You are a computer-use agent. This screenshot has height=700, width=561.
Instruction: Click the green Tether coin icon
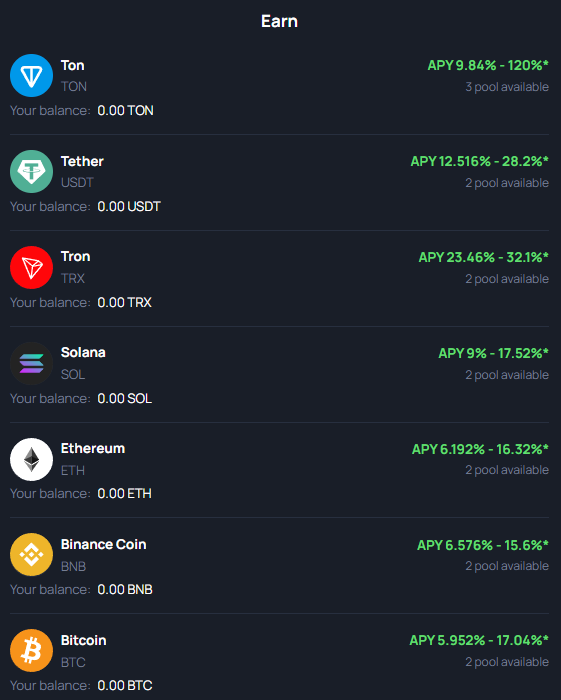pos(31,171)
